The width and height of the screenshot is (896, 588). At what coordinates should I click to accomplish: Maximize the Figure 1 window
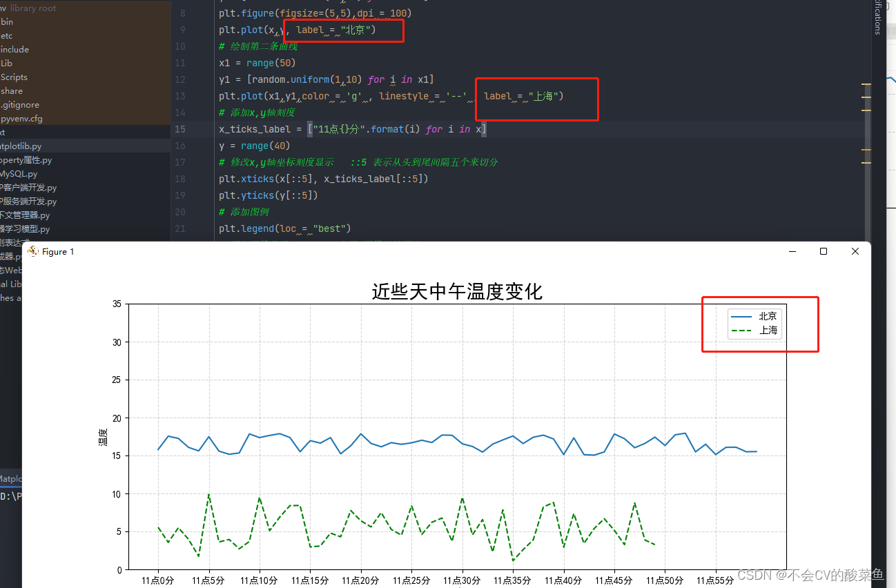pyautogui.click(x=823, y=251)
